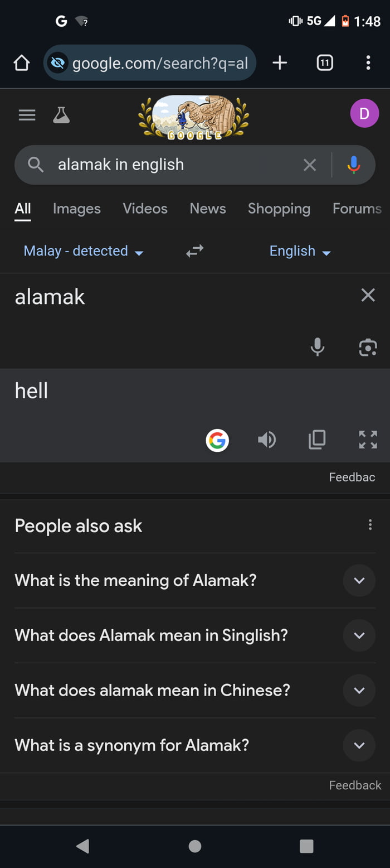The height and width of the screenshot is (868, 390).
Task: Search by image with Google Lens camera
Action: click(x=368, y=347)
